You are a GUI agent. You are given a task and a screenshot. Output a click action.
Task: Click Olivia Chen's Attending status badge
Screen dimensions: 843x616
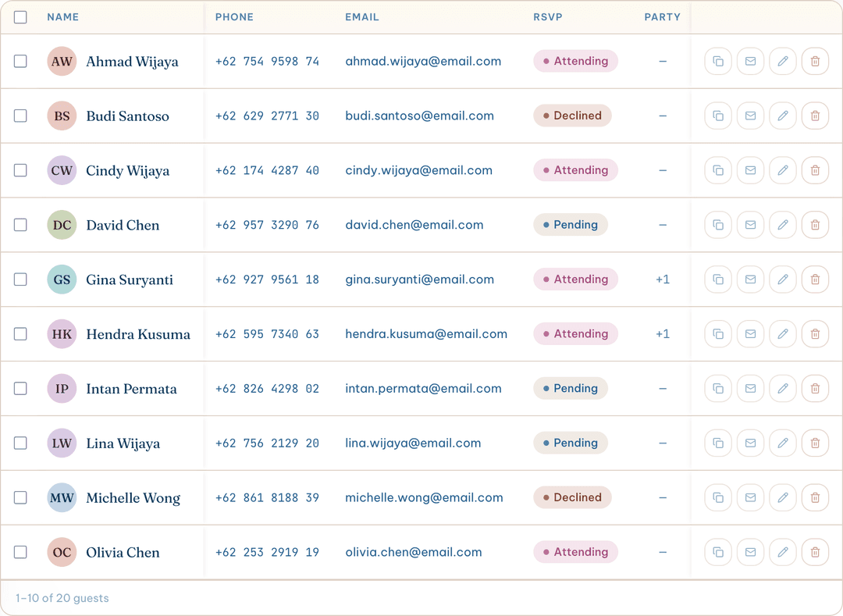pos(575,552)
